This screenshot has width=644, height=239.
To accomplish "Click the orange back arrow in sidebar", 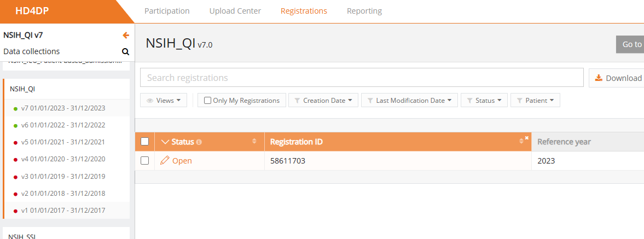I will pos(126,36).
